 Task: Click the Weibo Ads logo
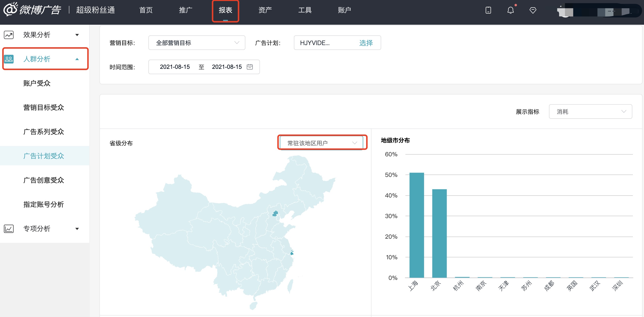click(32, 9)
